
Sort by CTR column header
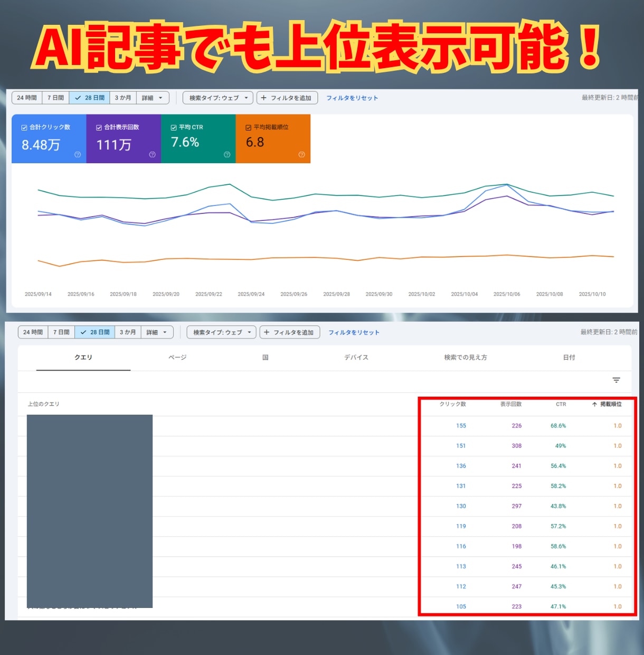coord(561,404)
